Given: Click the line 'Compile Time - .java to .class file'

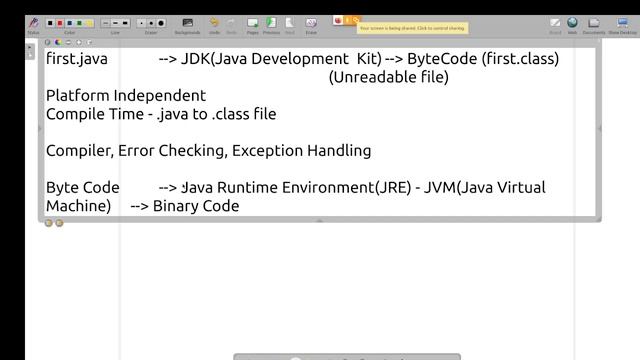Looking at the screenshot, I should coord(161,114).
